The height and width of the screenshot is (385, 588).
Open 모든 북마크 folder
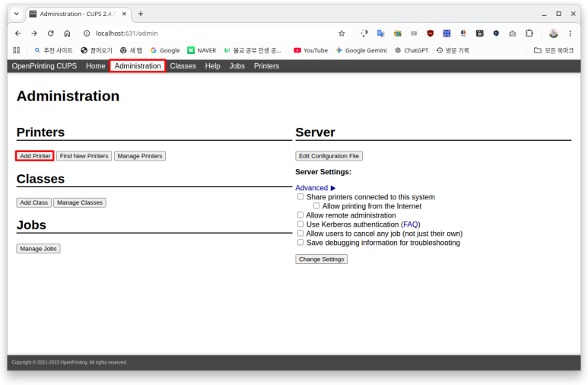click(554, 50)
